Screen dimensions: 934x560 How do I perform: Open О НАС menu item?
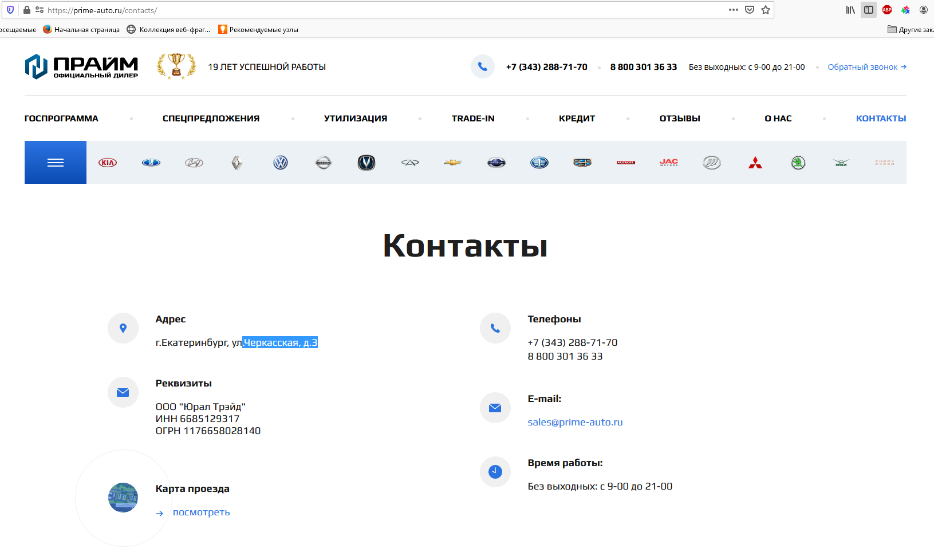point(778,119)
